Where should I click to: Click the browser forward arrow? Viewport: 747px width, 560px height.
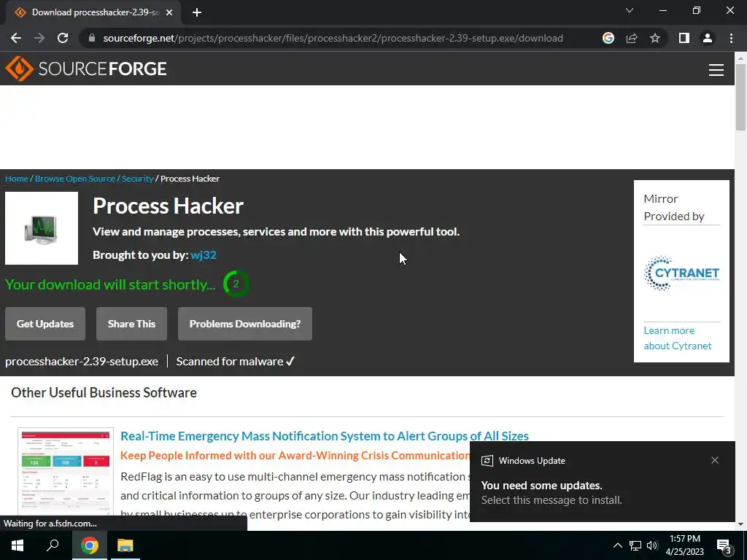pos(39,38)
